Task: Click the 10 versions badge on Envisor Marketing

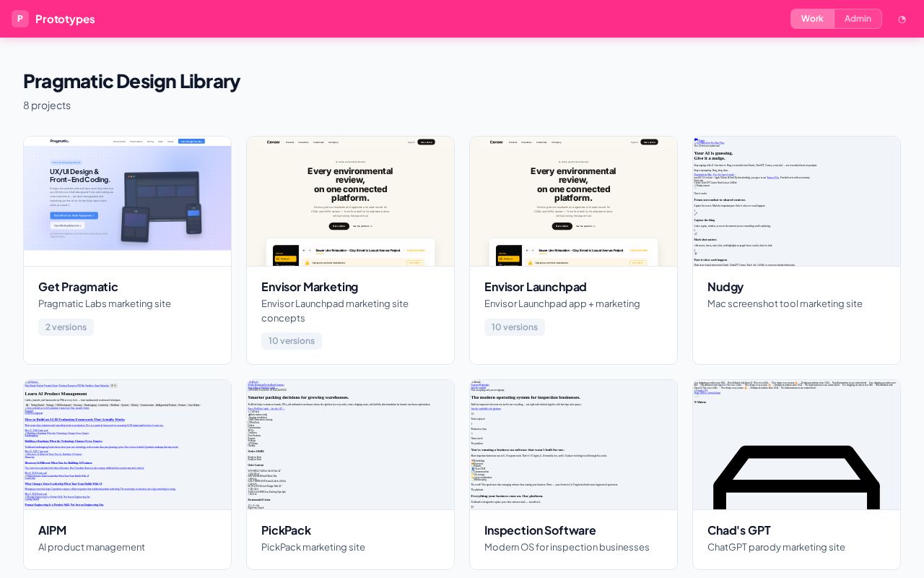Action: coord(292,341)
